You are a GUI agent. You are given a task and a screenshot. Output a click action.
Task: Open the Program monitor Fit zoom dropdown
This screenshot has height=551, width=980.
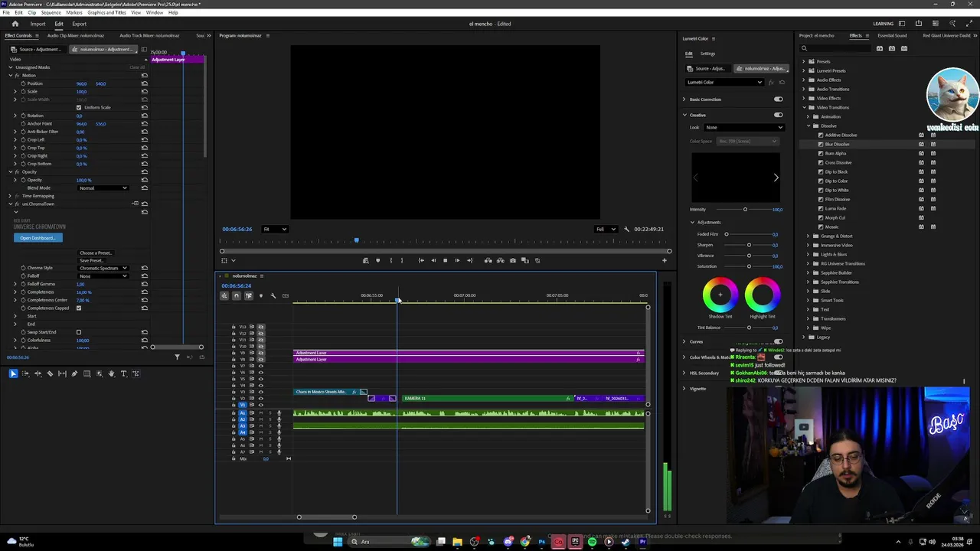point(274,229)
